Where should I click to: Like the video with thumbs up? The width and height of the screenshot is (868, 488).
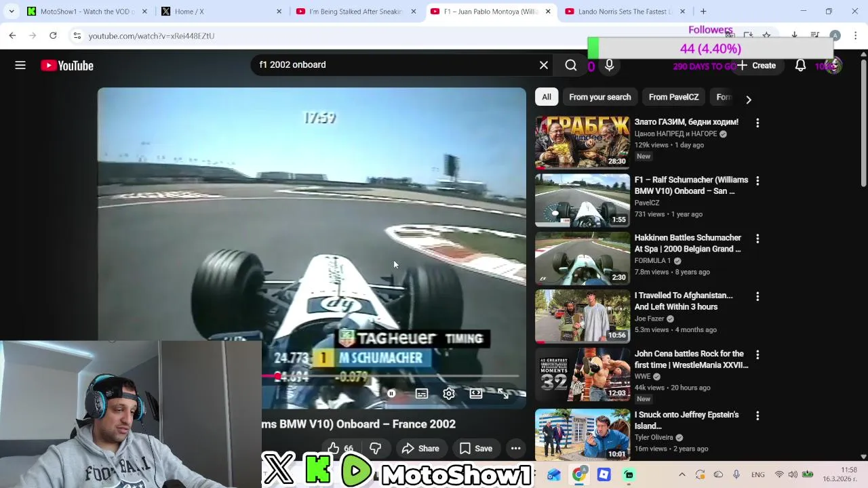tap(341, 448)
